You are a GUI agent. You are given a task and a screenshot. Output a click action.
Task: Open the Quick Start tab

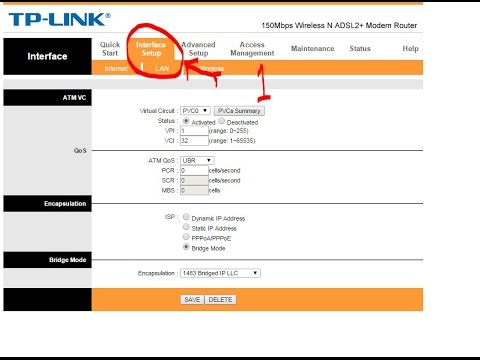click(x=110, y=49)
